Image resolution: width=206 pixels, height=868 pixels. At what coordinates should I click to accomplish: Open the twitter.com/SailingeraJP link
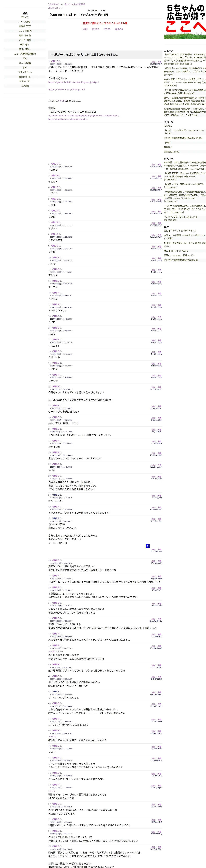point(67,90)
